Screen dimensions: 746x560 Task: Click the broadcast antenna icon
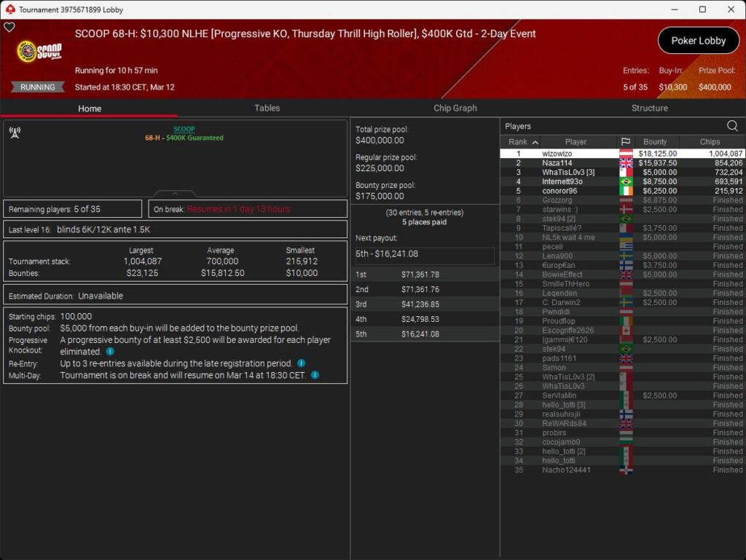tap(15, 133)
